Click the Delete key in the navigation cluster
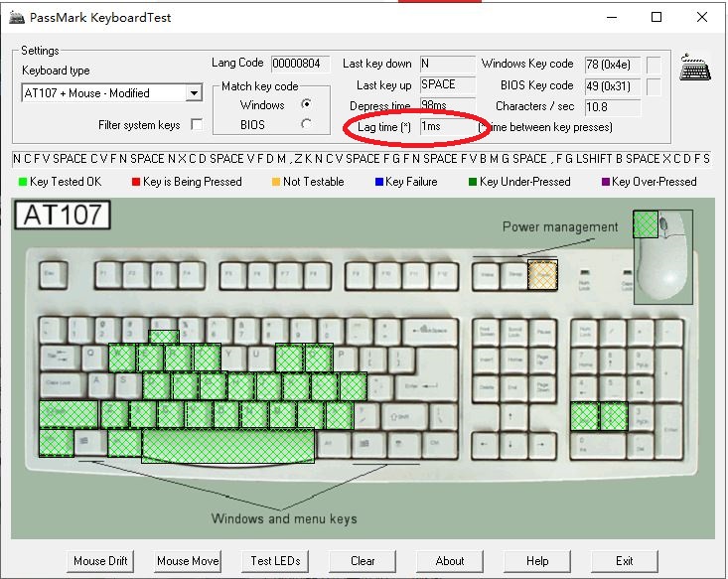 tap(486, 387)
